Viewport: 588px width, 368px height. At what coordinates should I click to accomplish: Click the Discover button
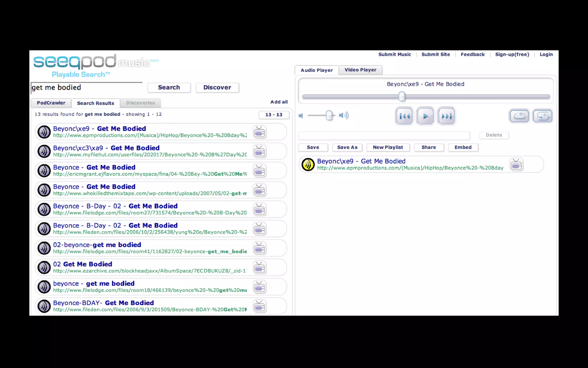coord(217,87)
